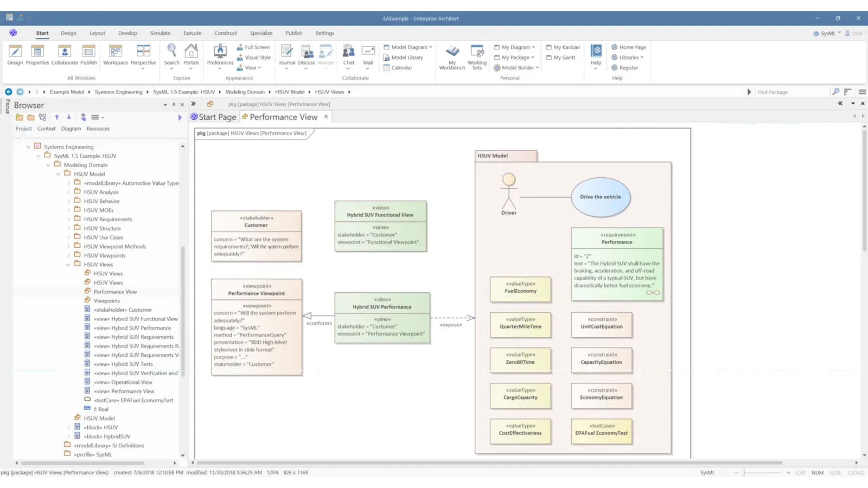868x488 pixels.
Task: Toggle Full Screen mode
Action: (x=253, y=47)
